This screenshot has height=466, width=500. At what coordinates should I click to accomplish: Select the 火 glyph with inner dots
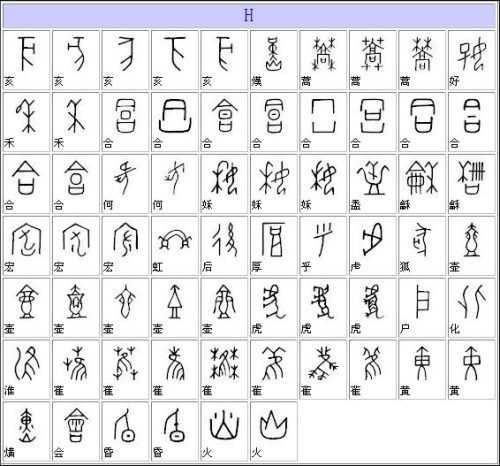click(x=225, y=425)
